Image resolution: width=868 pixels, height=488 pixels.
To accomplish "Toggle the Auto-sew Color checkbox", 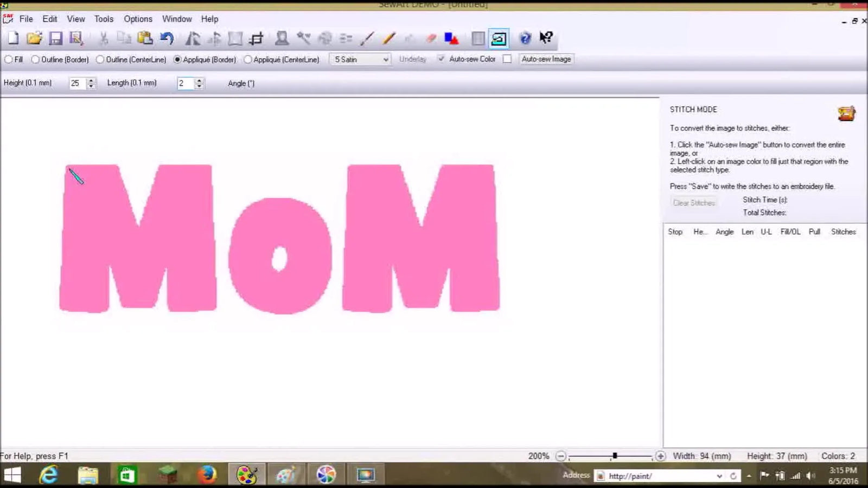I will pyautogui.click(x=441, y=59).
